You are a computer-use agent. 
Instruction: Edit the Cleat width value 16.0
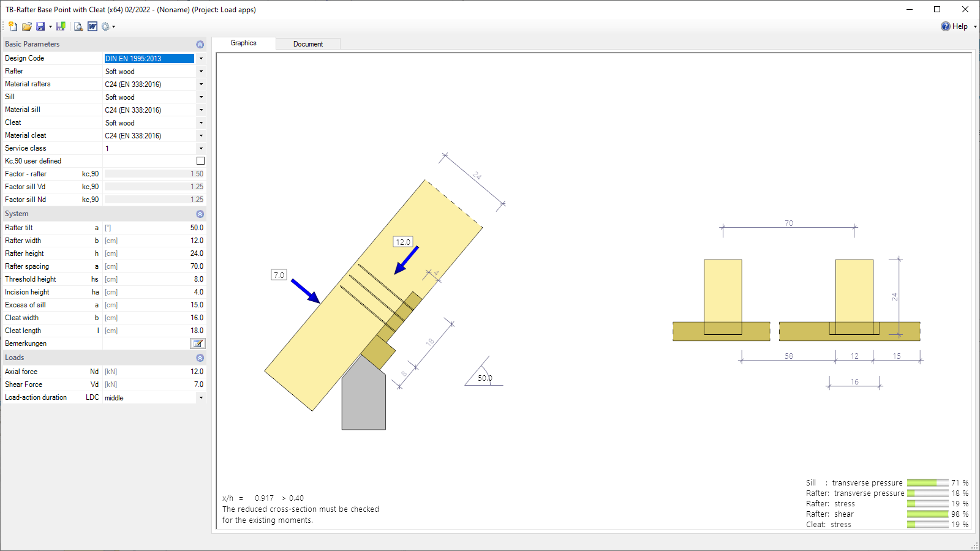154,318
